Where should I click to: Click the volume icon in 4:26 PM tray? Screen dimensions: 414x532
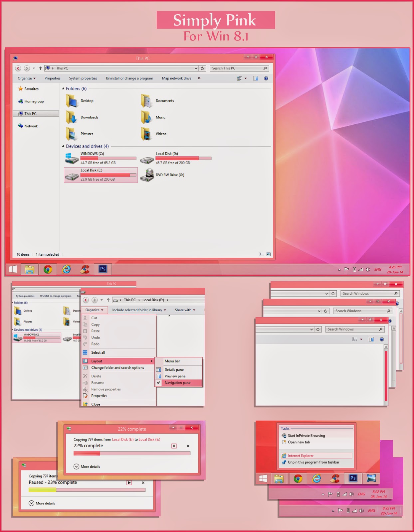(368, 270)
